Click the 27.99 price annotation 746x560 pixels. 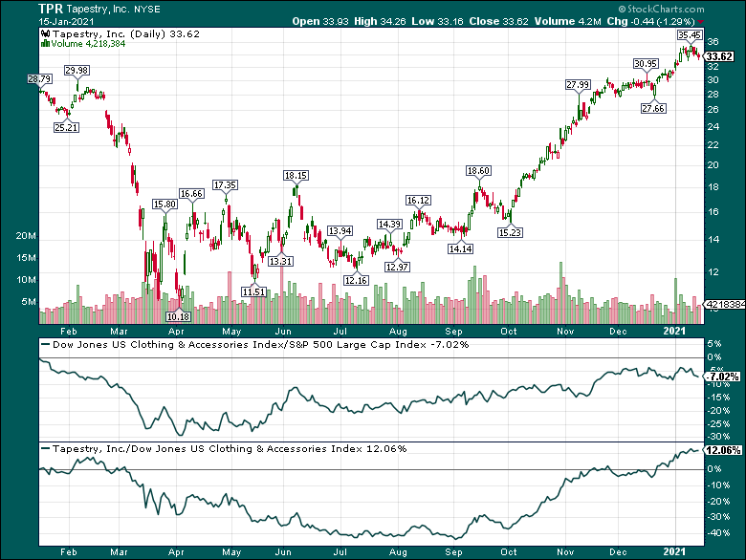[578, 85]
